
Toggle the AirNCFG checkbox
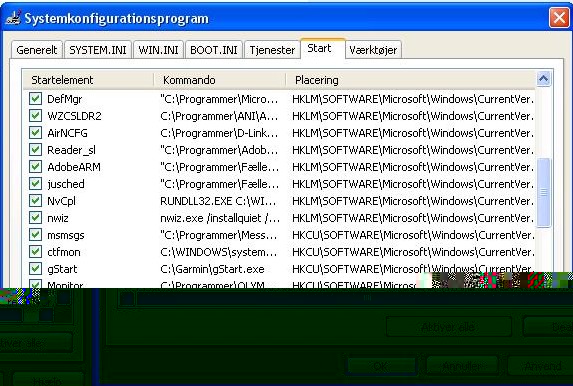click(x=35, y=133)
